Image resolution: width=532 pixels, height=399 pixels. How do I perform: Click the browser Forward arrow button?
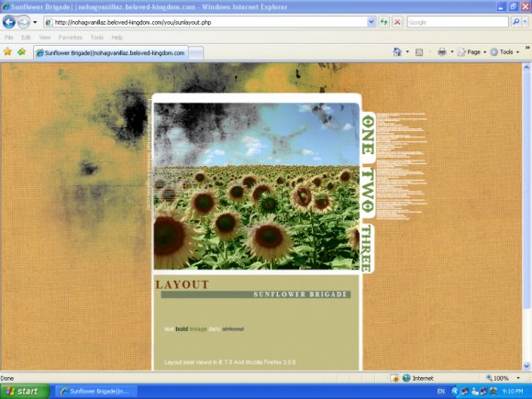pos(24,22)
